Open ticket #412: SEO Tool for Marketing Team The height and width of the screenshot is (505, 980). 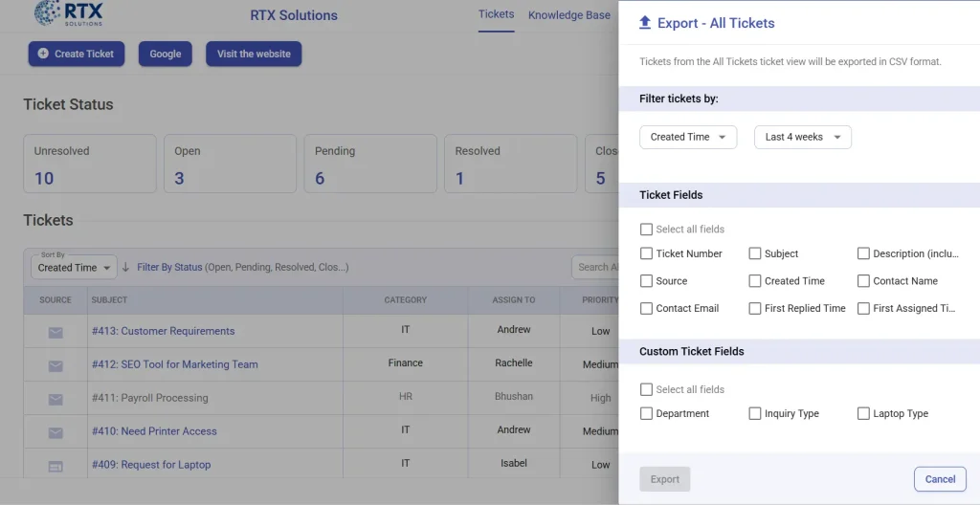coord(174,364)
